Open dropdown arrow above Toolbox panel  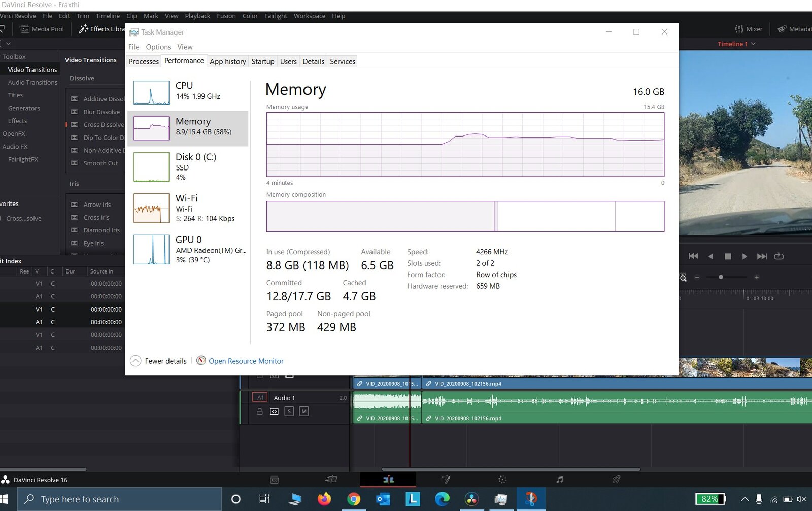(8, 44)
